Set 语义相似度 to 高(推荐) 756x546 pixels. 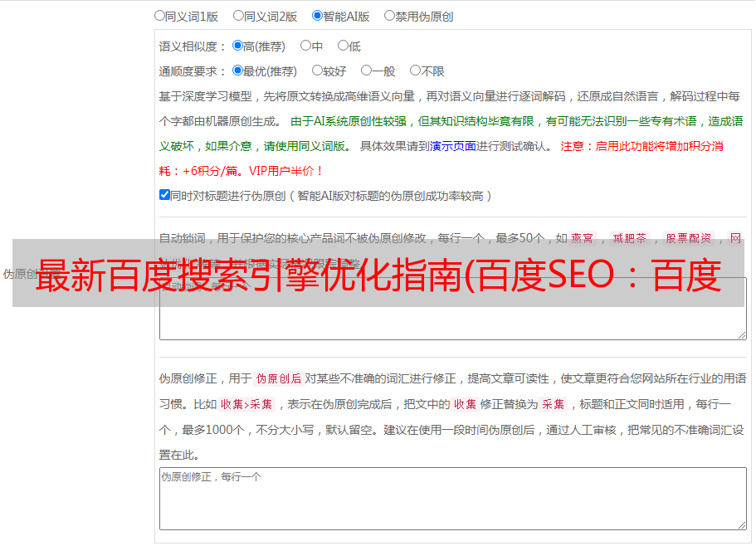pos(237,46)
